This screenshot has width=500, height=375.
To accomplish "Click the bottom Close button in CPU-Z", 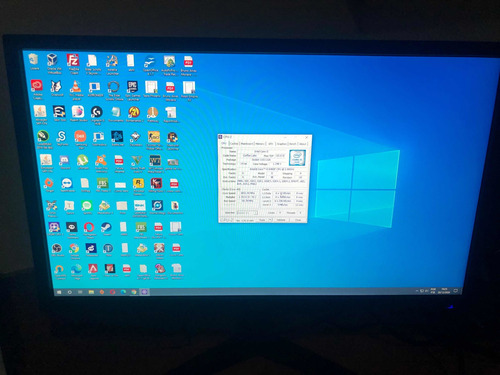I will (298, 220).
